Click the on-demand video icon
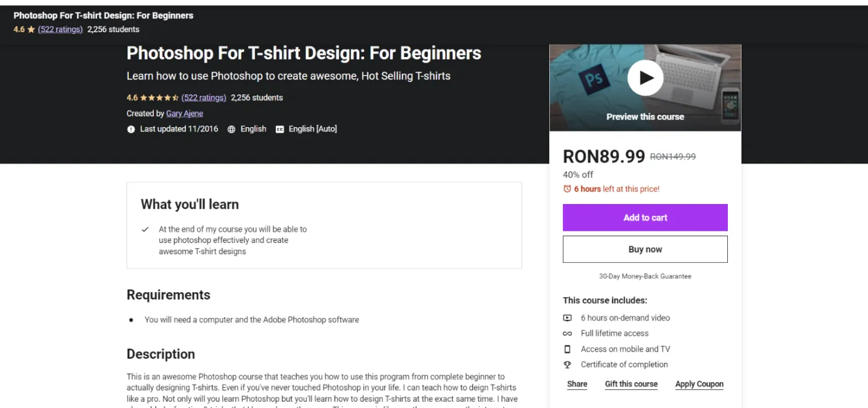The height and width of the screenshot is (408, 868). click(x=567, y=317)
